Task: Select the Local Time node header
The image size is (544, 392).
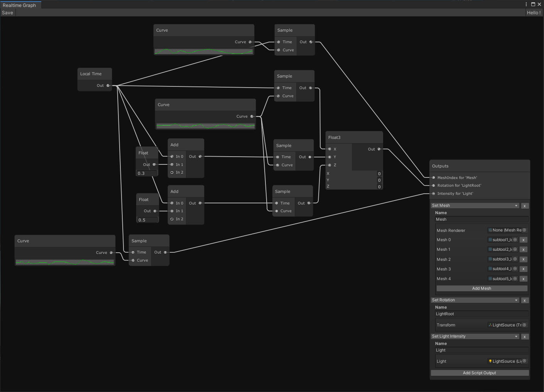Action: pyautogui.click(x=95, y=74)
